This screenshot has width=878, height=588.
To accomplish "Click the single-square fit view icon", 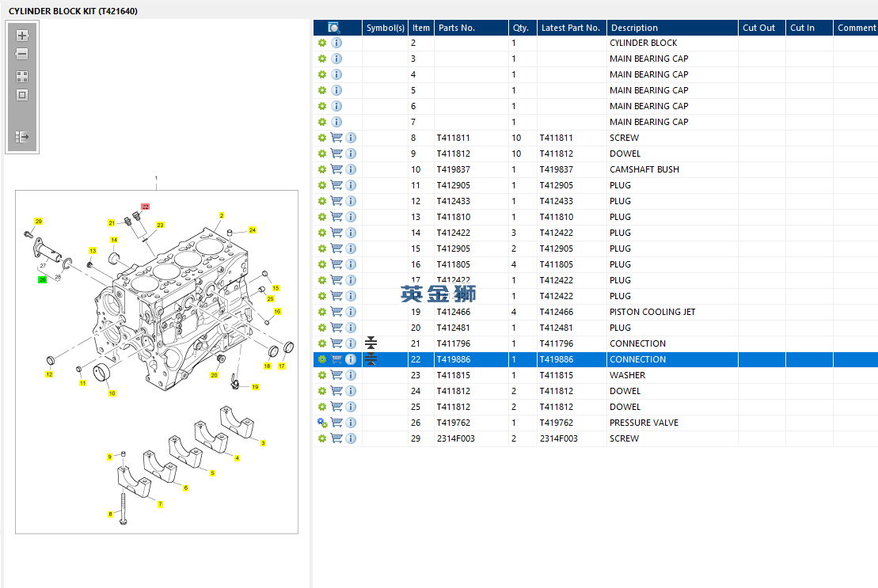I will [x=22, y=95].
